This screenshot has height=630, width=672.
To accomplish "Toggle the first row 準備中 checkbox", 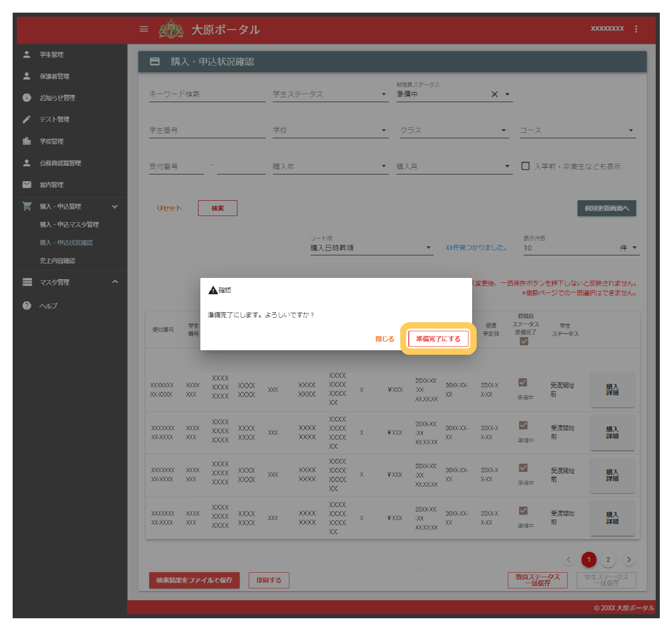I will 523,383.
